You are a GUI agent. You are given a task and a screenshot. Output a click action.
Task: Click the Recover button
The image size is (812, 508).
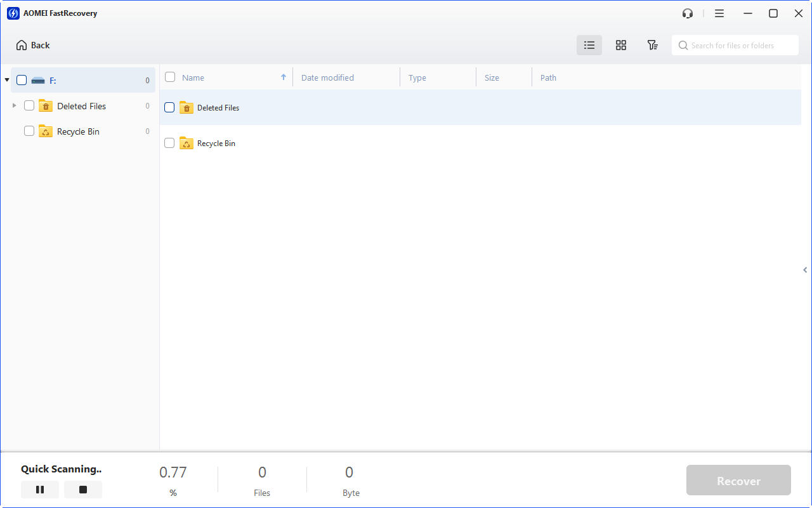(738, 481)
